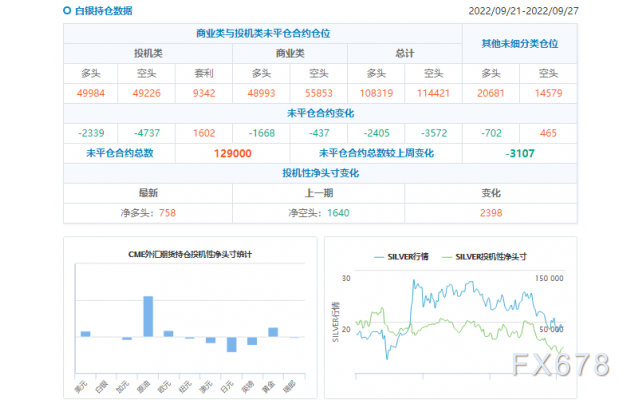
Task: Click the value 108319
Action: (x=376, y=93)
